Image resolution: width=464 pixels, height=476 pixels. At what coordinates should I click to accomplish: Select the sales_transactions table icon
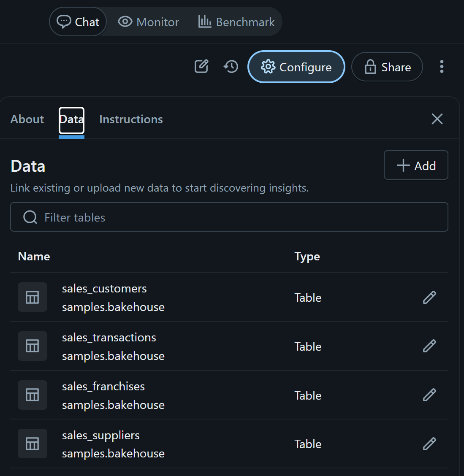click(33, 346)
